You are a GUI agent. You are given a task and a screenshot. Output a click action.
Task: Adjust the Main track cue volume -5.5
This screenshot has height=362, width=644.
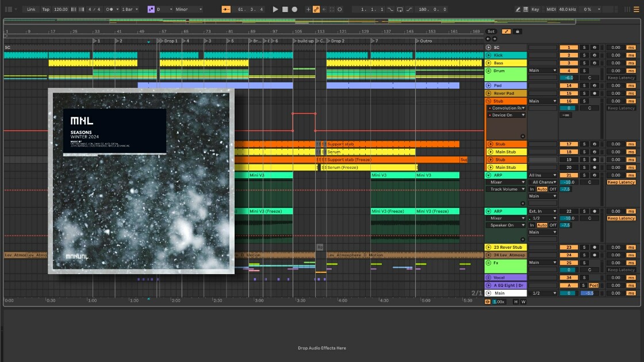pos(589,293)
